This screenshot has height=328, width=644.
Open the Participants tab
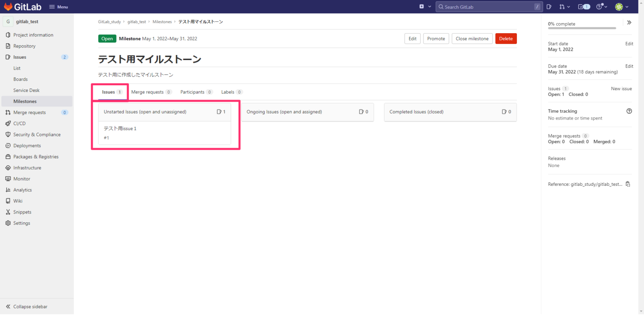[x=193, y=92]
